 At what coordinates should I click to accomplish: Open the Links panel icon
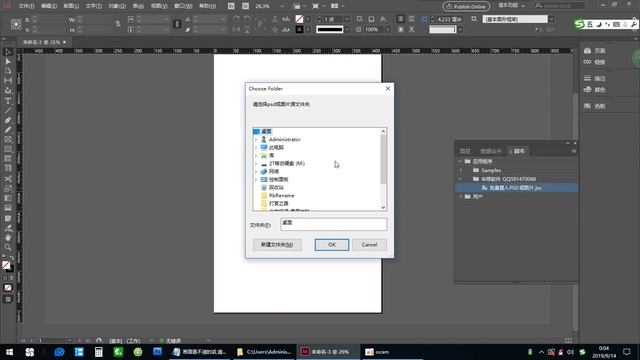(x=587, y=62)
